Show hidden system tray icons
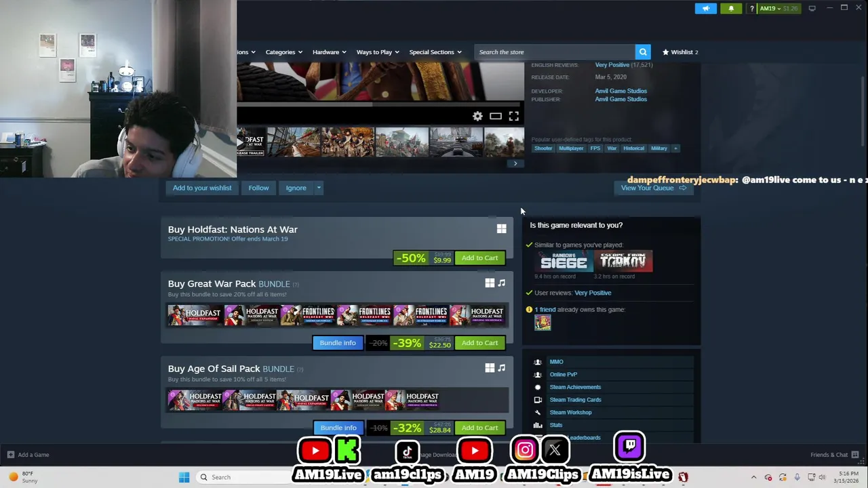868x488 pixels. 753,477
